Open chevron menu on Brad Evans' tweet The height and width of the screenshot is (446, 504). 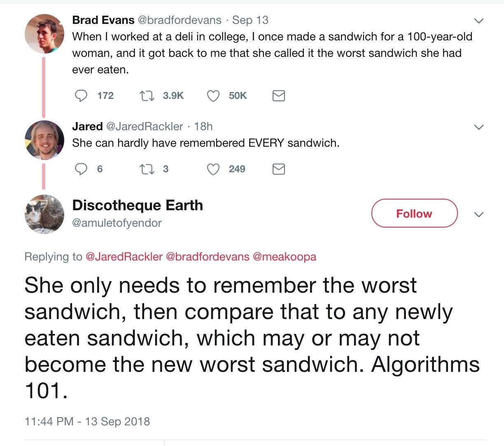[478, 21]
